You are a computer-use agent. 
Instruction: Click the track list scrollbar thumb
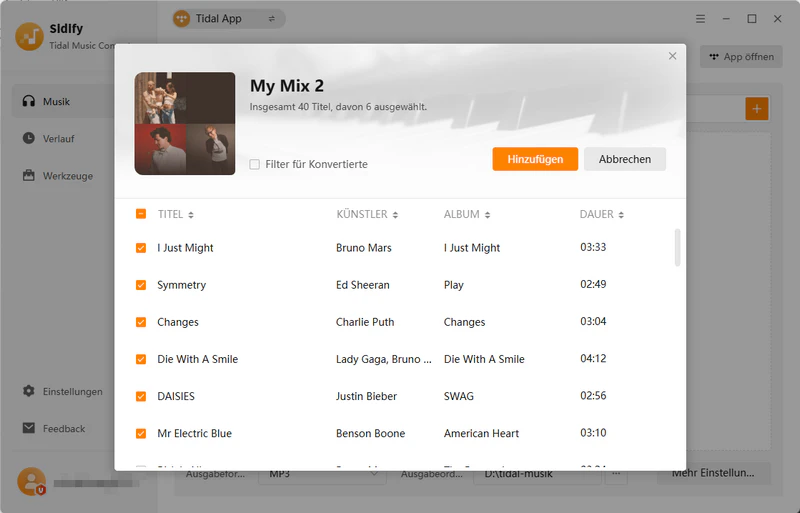[x=677, y=248]
